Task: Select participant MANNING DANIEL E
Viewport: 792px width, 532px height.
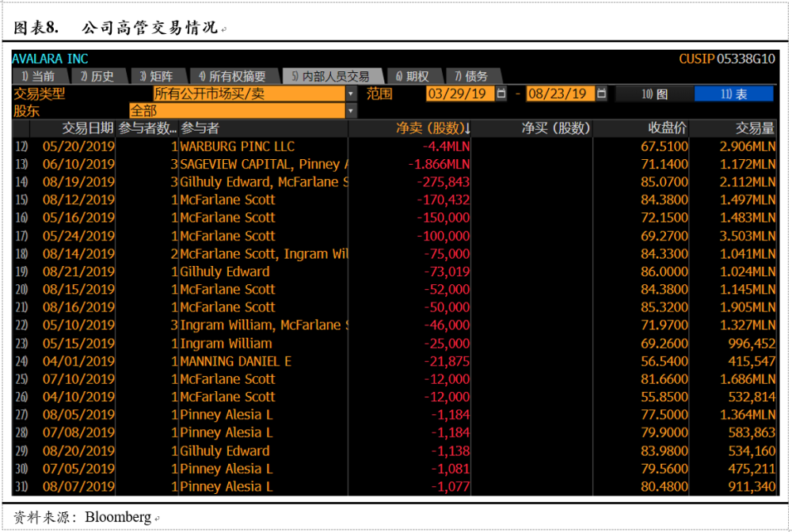Action: (x=236, y=361)
